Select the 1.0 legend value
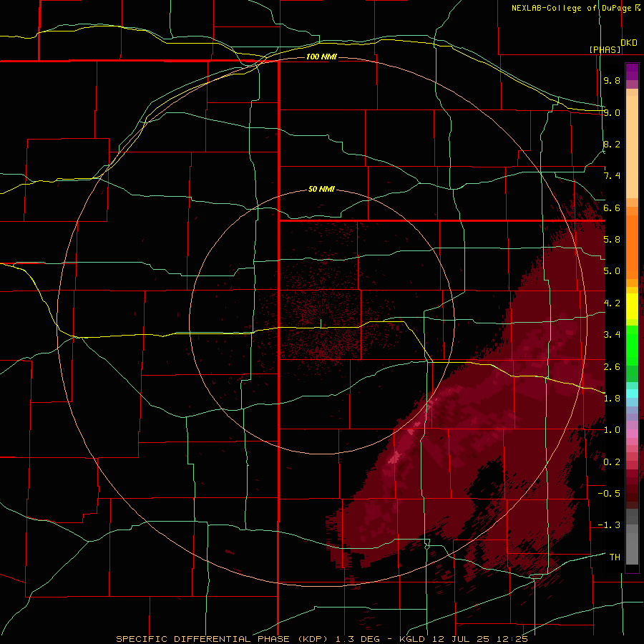The image size is (644, 644). tap(612, 429)
